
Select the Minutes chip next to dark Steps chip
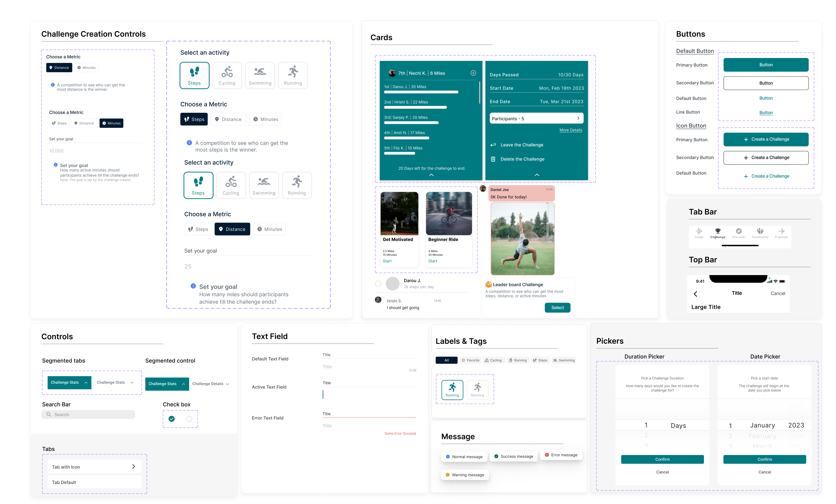[x=266, y=119]
